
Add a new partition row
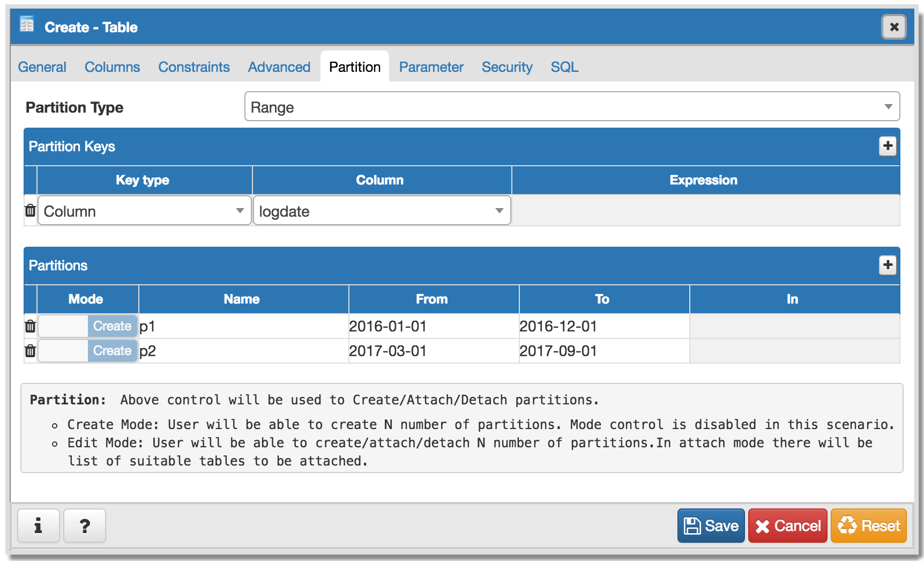click(x=888, y=265)
